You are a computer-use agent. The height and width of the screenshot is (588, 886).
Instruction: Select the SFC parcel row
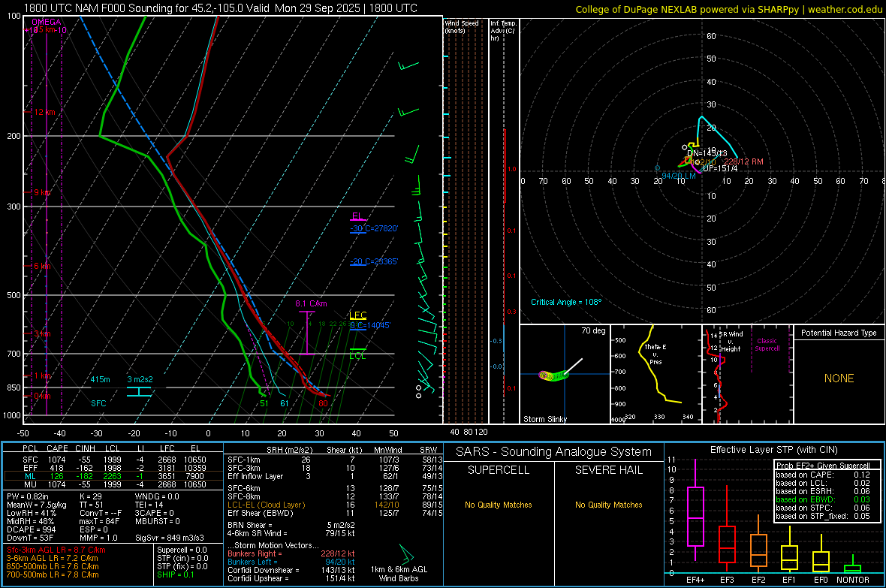(113, 460)
